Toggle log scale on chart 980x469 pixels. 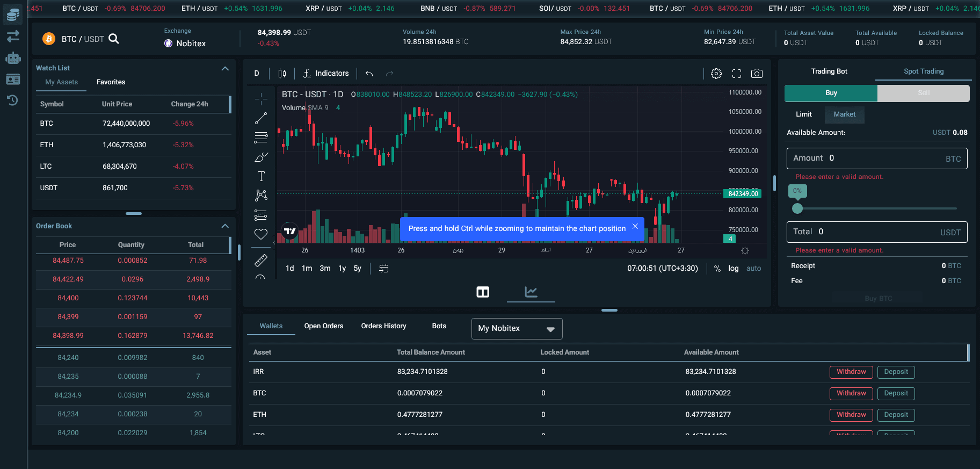[x=734, y=269]
